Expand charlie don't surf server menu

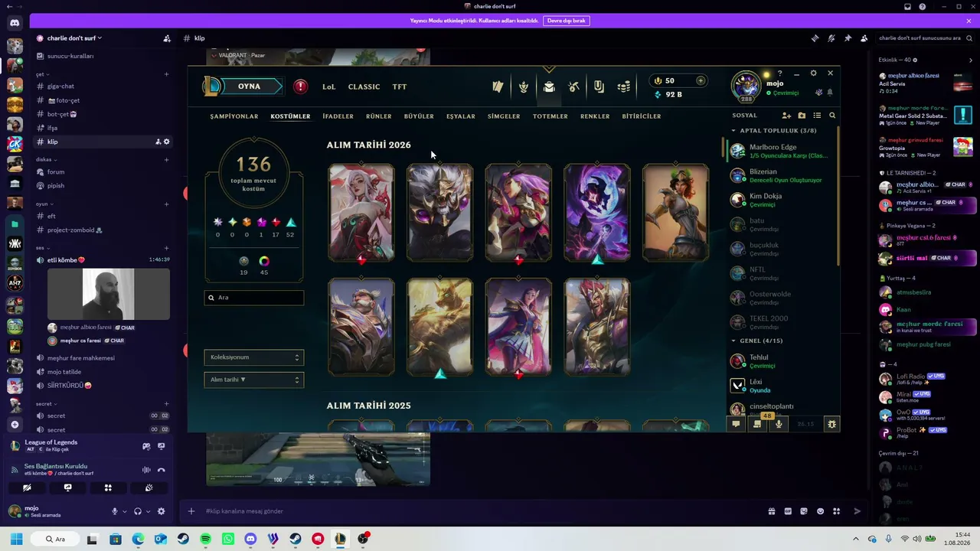(x=74, y=38)
